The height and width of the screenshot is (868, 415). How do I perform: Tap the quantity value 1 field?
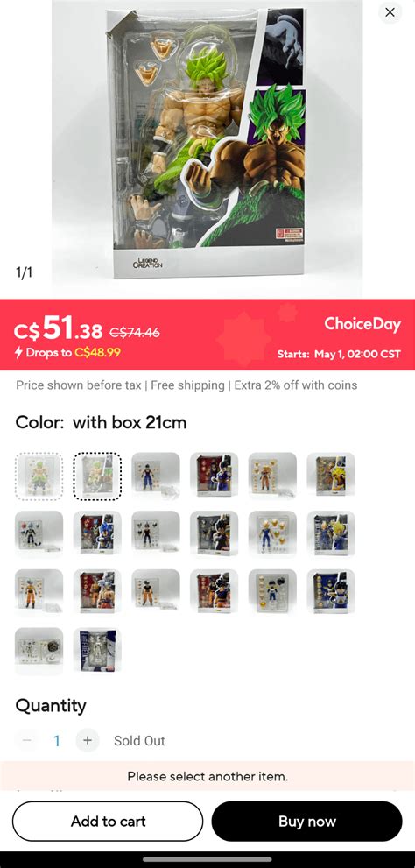coord(56,741)
